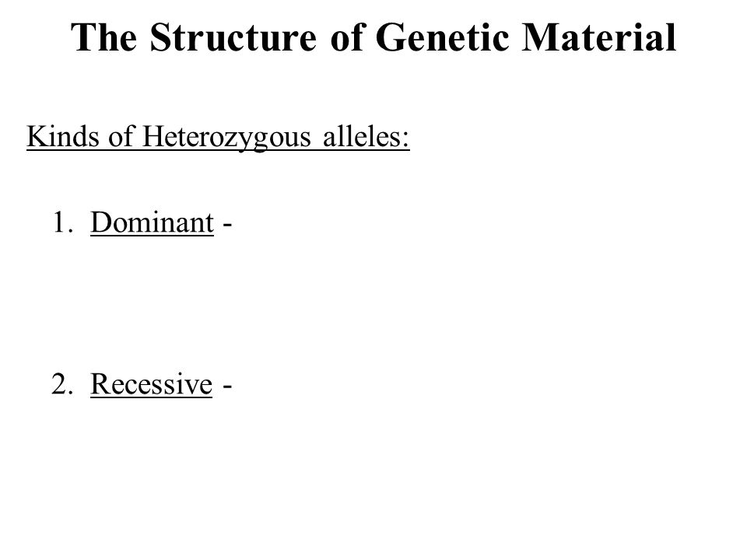Click the word Structure in the title
The height and width of the screenshot is (560, 747).
click(233, 37)
